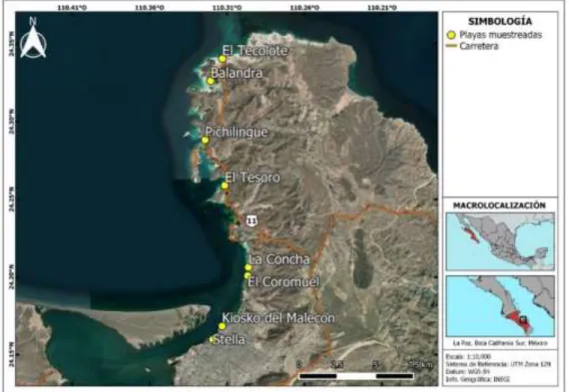Click the El Tesoro label
The width and height of the screenshot is (569, 392).
253,178
